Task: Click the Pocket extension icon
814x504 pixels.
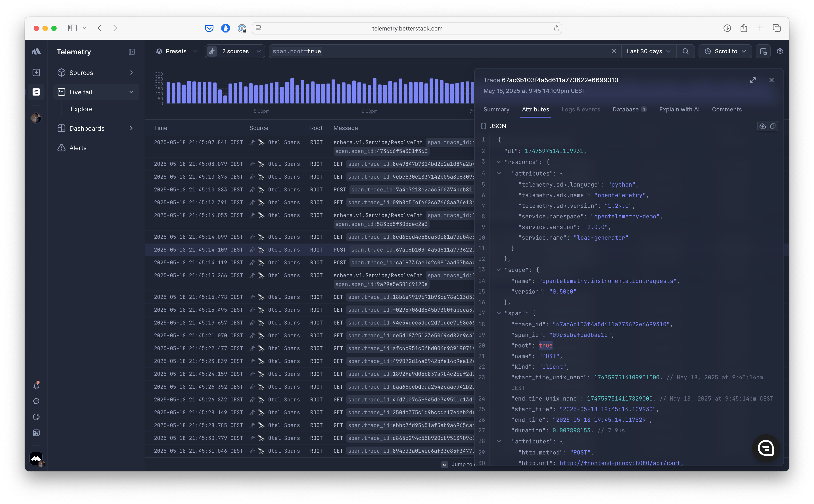Action: [x=209, y=28]
